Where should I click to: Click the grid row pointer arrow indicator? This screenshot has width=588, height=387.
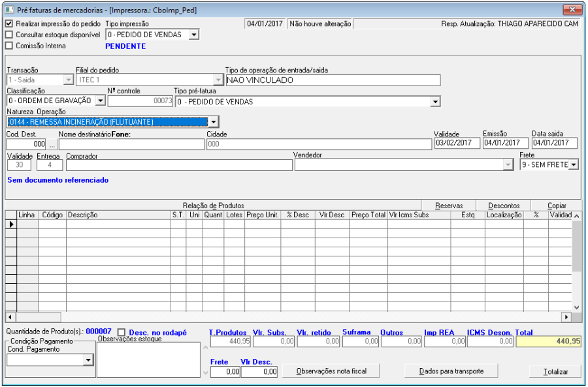pyautogui.click(x=10, y=224)
